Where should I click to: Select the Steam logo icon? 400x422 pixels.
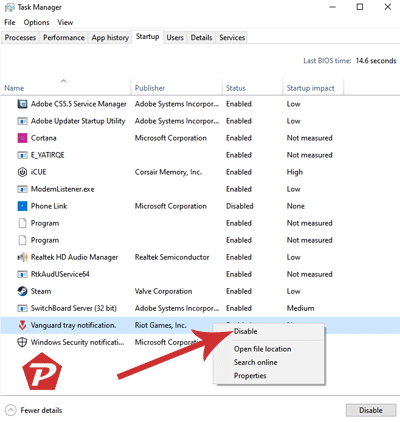(22, 291)
